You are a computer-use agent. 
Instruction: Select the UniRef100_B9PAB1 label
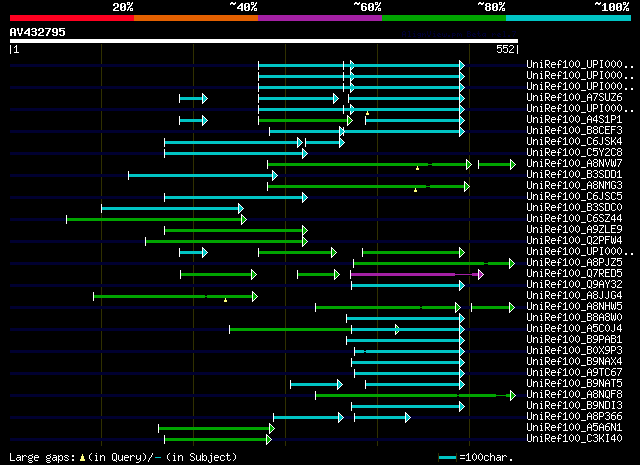(574, 340)
